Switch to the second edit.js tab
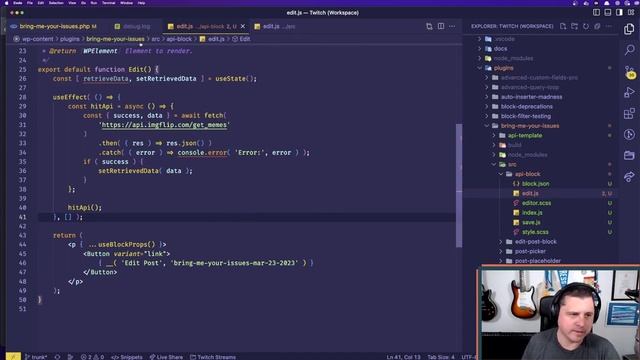 tap(275, 26)
